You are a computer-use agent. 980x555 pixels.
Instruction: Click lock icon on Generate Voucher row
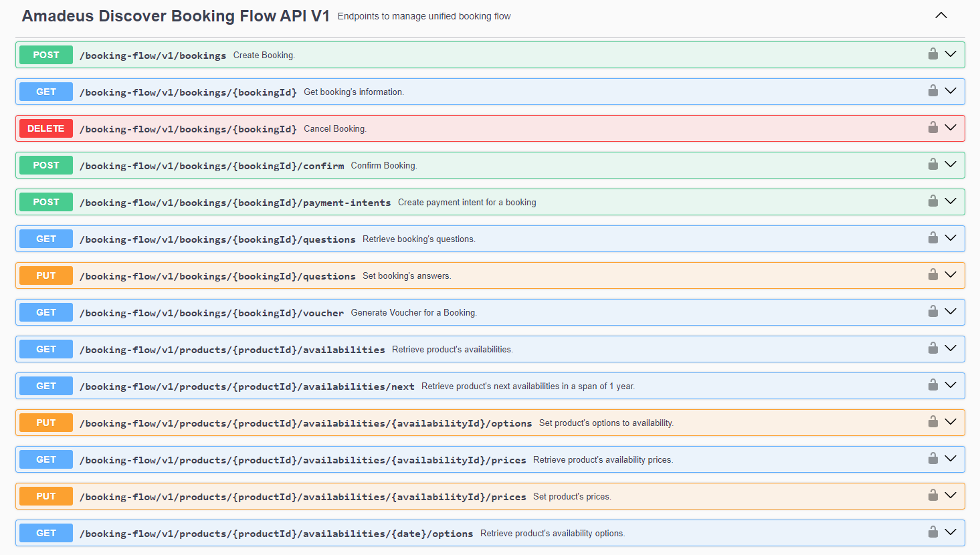pyautogui.click(x=933, y=312)
